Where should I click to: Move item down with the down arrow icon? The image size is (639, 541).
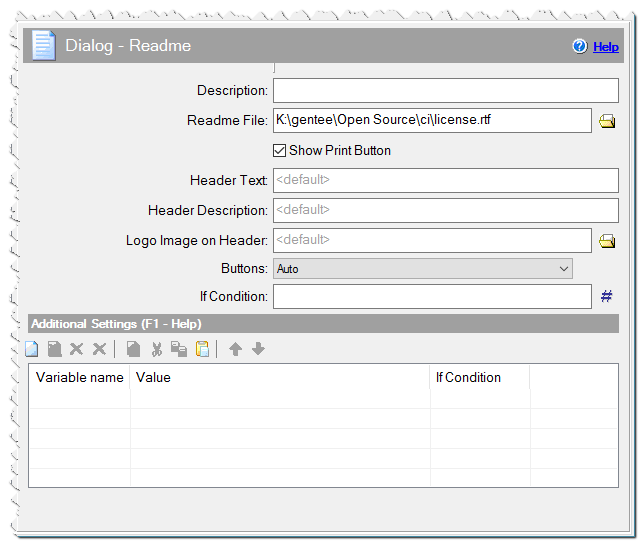click(258, 349)
